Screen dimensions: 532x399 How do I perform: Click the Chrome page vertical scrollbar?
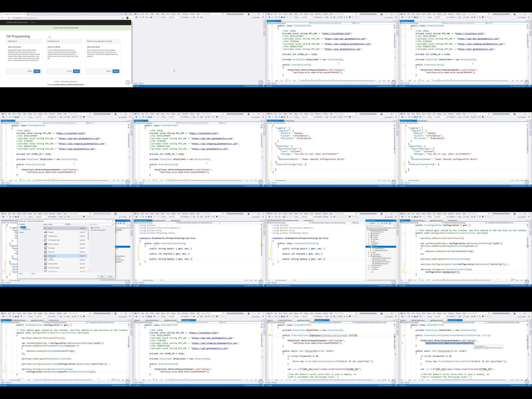tap(132, 53)
